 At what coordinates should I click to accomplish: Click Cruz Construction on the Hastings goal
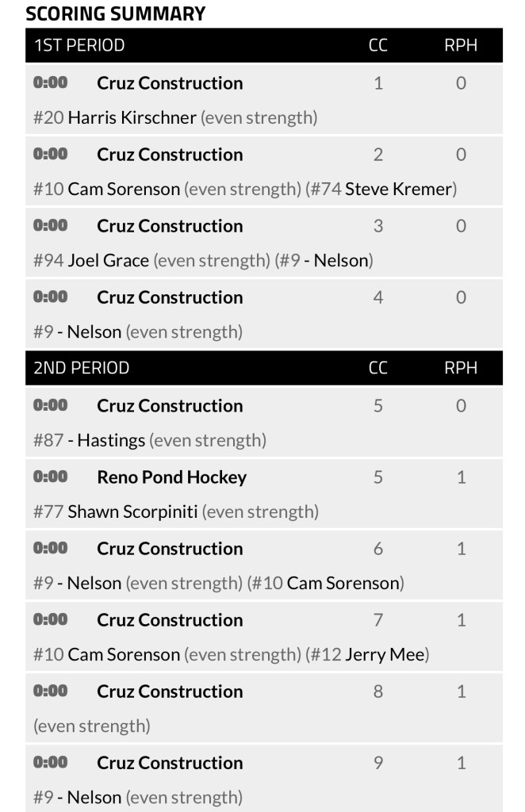[x=170, y=406]
